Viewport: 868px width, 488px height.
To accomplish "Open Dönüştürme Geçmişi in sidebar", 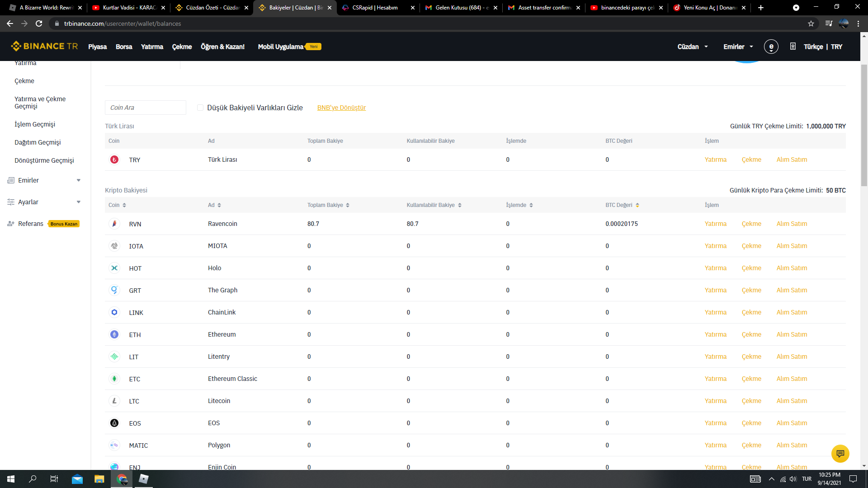I will (44, 160).
